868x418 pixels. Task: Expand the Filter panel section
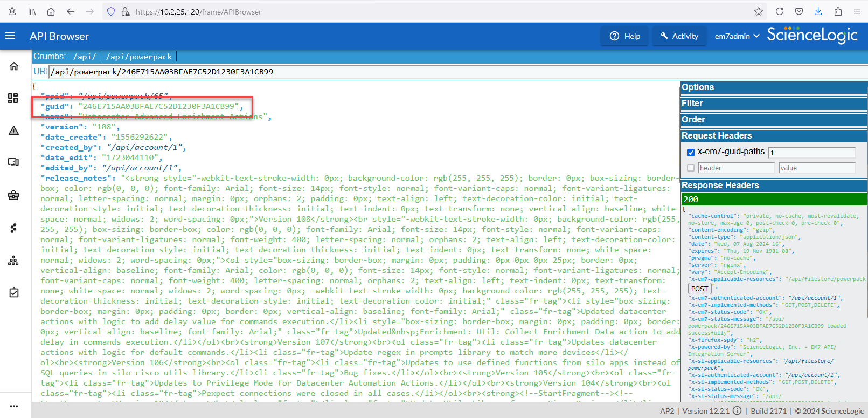click(x=692, y=104)
